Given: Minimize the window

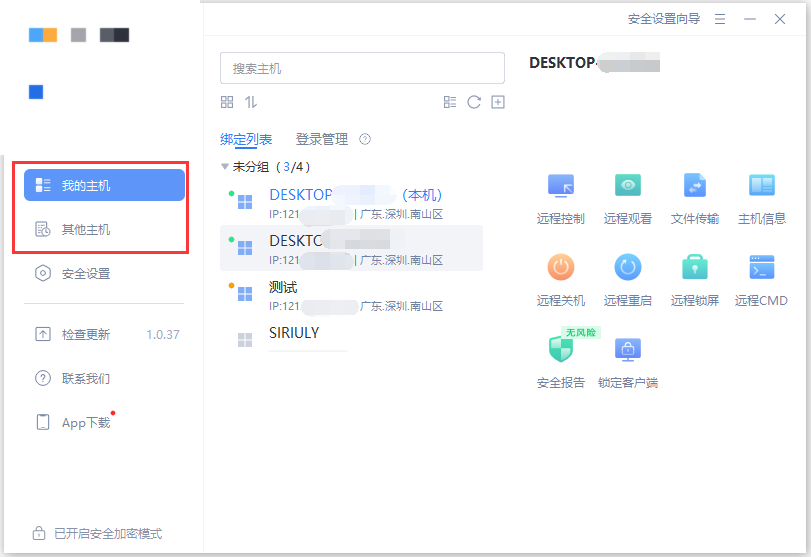Looking at the screenshot, I should pos(749,20).
